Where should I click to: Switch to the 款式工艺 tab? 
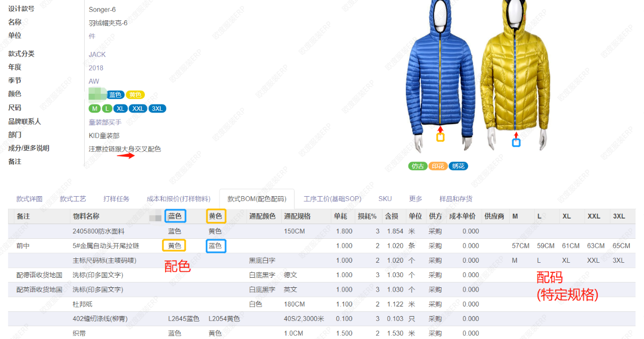click(x=73, y=199)
